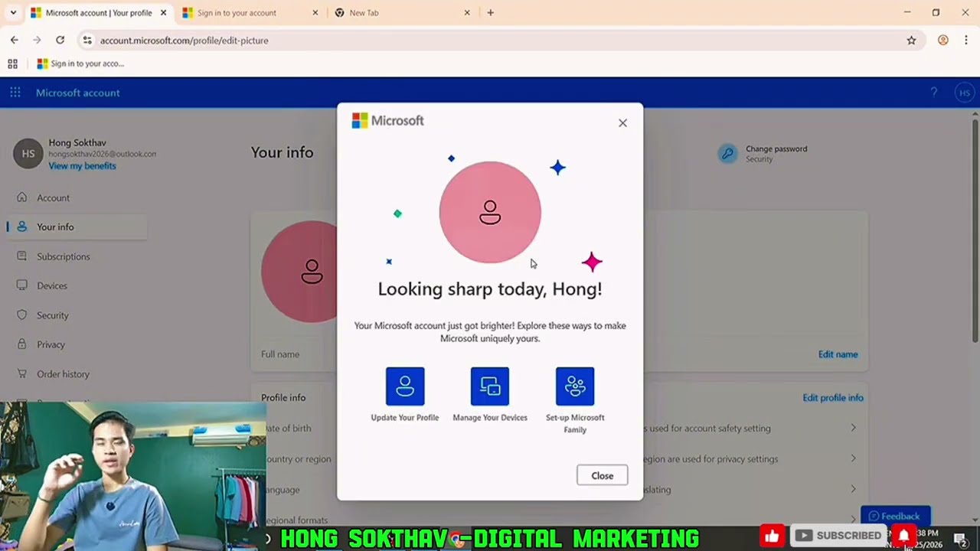Open Order history in the sidebar
Viewport: 980px width, 551px height.
(63, 374)
